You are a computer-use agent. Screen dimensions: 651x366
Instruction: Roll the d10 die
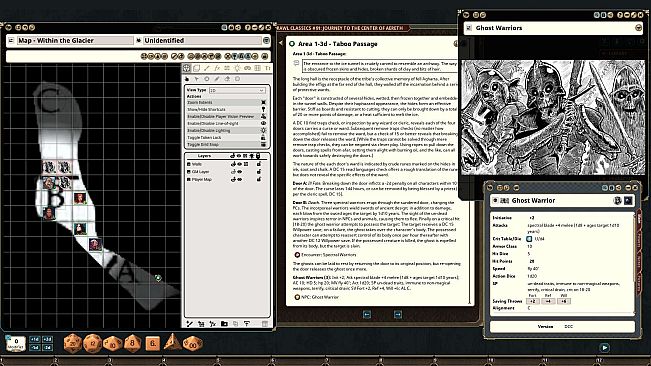tap(113, 344)
